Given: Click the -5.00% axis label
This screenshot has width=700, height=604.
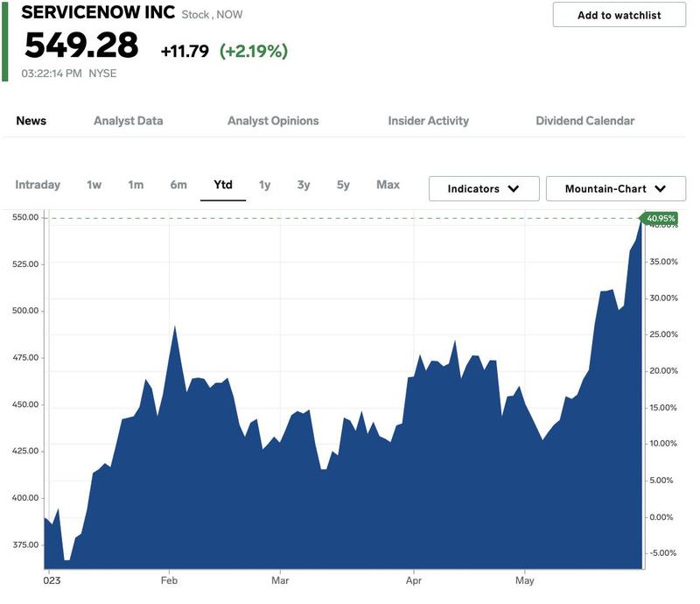Looking at the screenshot, I should pos(662,552).
